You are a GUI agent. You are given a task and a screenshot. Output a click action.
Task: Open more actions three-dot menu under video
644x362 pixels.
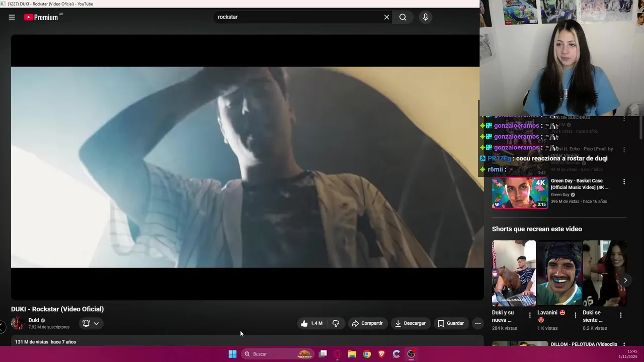[478, 323]
